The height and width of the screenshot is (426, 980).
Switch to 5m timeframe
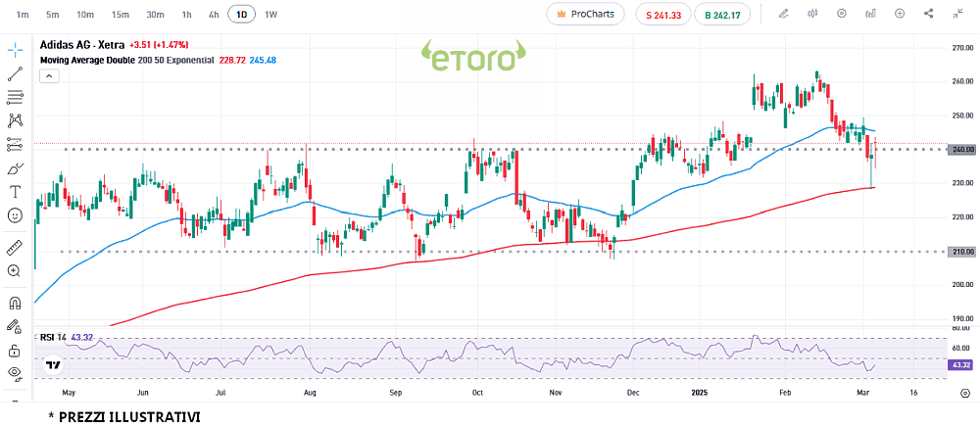tap(53, 14)
